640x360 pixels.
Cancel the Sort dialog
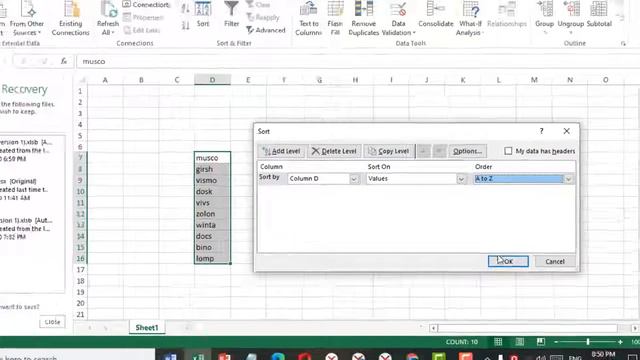[555, 261]
